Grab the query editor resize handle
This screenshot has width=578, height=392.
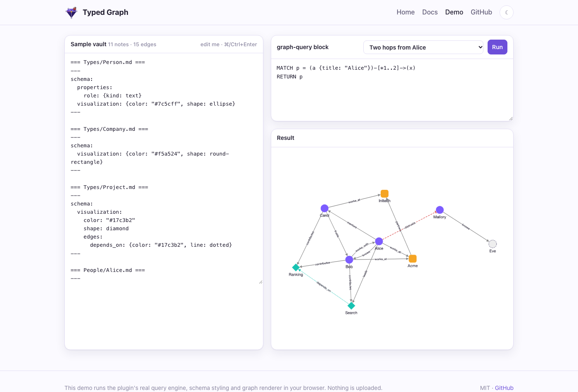(x=511, y=118)
